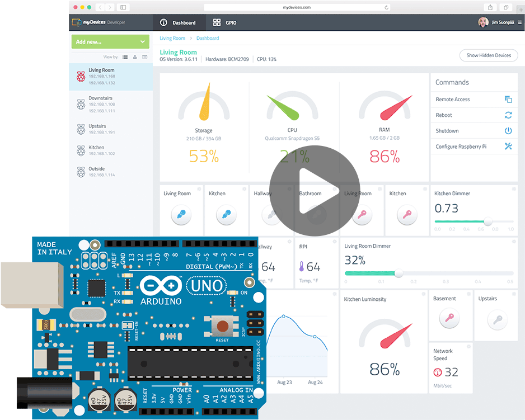
Task: Open settings gear on Upstairs key widget
Action: (514, 294)
